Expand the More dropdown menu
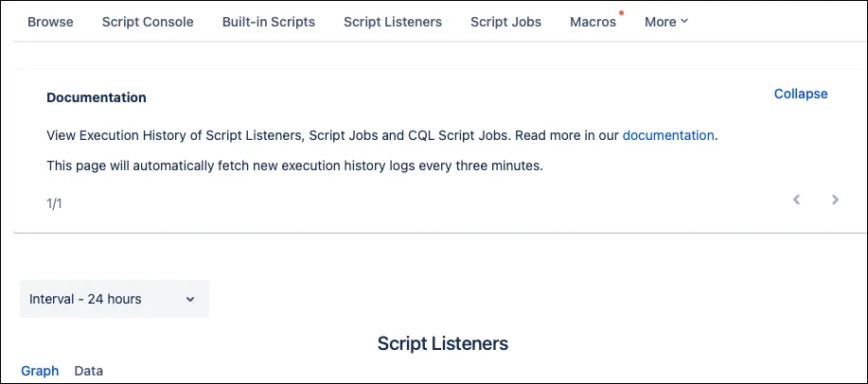The height and width of the screenshot is (384, 868). (666, 22)
